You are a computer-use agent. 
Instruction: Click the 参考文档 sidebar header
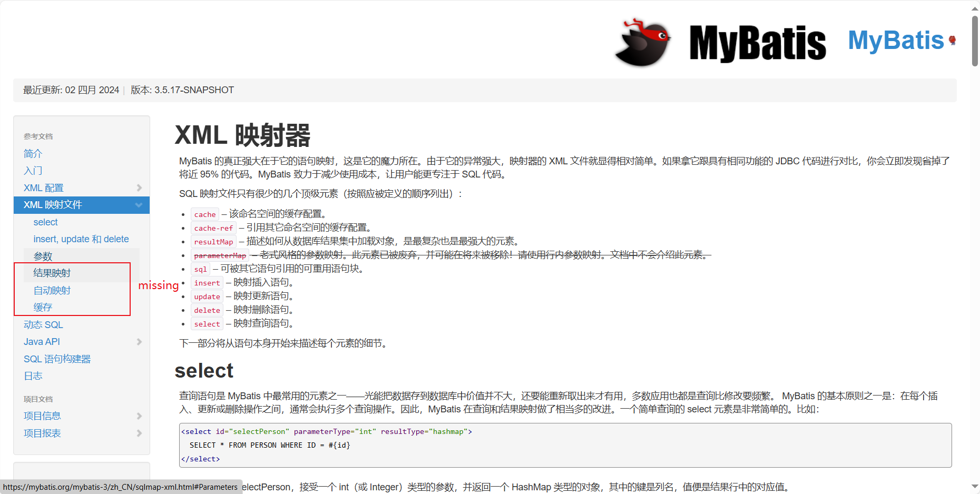click(38, 136)
